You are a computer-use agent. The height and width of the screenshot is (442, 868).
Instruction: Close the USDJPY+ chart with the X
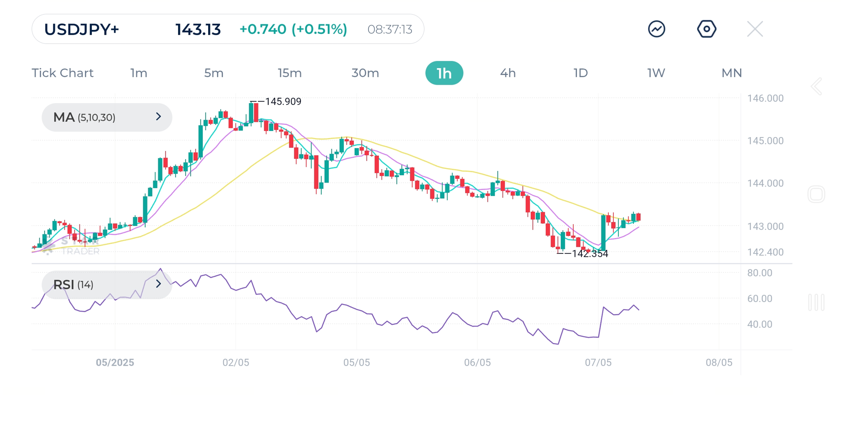(x=755, y=29)
